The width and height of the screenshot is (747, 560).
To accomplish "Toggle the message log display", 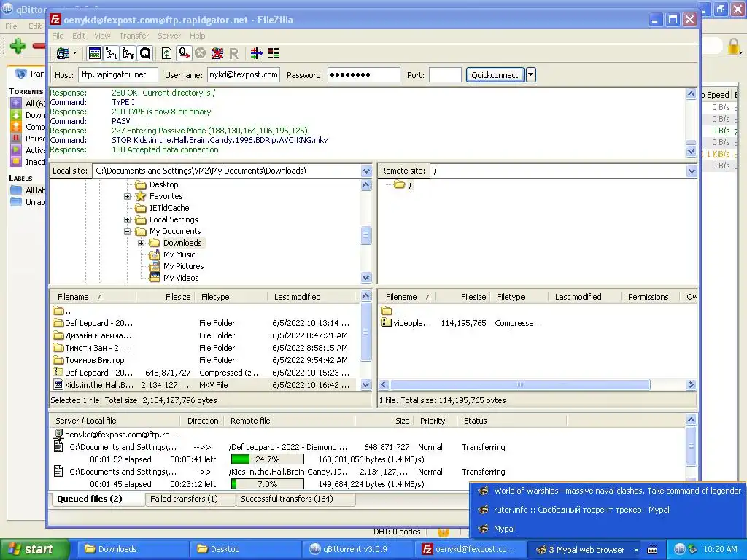I will click(95, 53).
